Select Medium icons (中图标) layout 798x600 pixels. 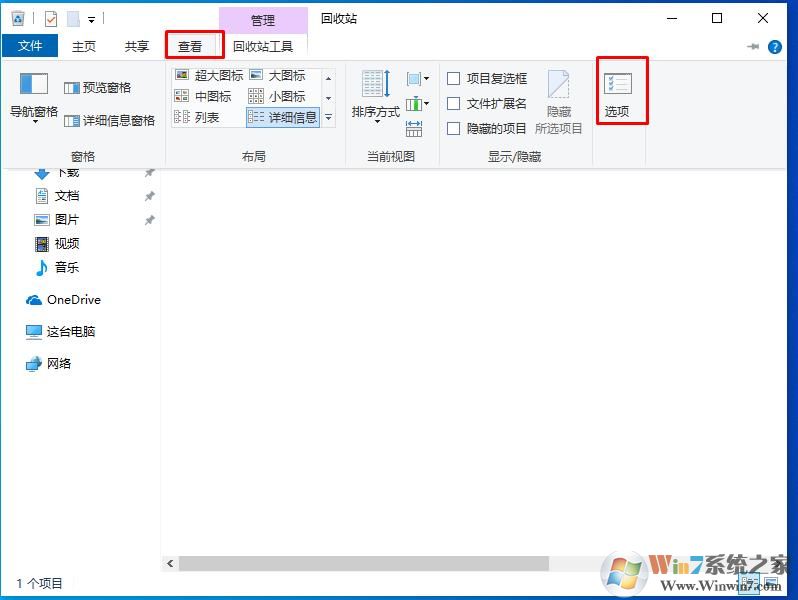(x=203, y=96)
